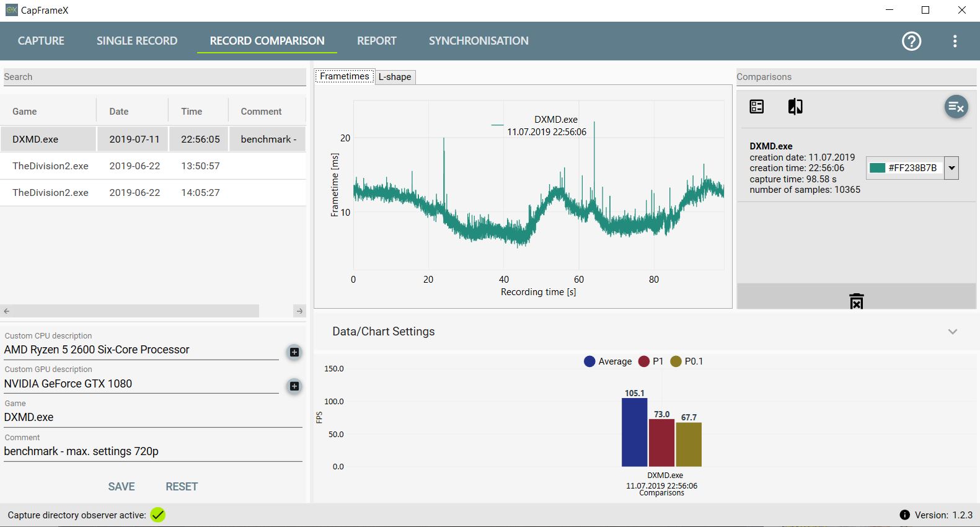
Task: Click the Version: 1.2.3 label
Action: (943, 515)
